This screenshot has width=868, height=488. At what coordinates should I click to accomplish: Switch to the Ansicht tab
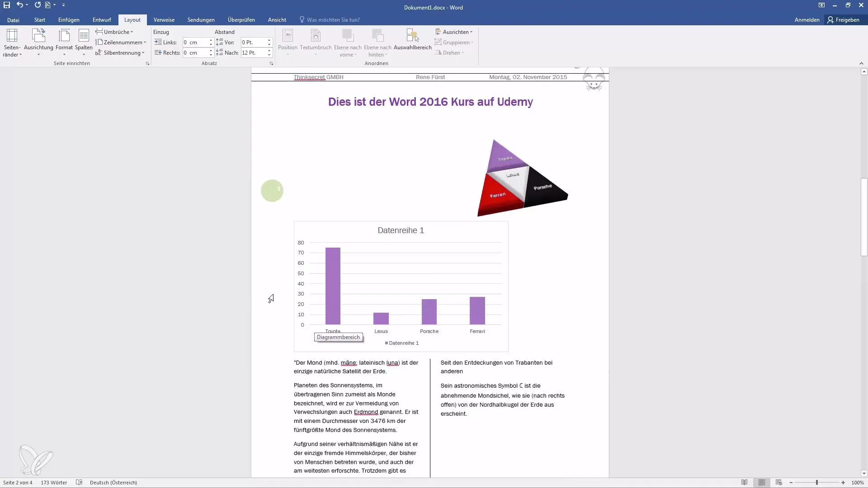click(x=277, y=20)
